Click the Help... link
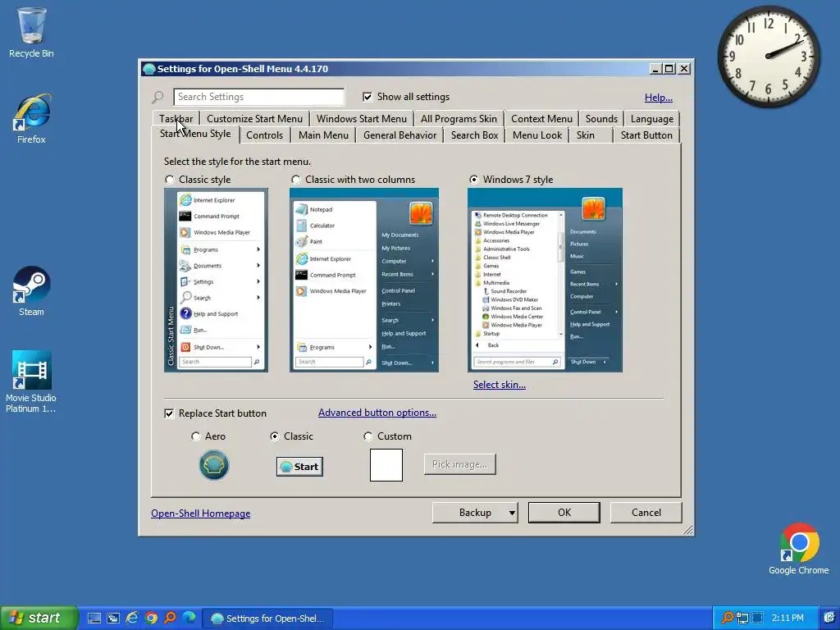This screenshot has width=840, height=630. click(659, 98)
